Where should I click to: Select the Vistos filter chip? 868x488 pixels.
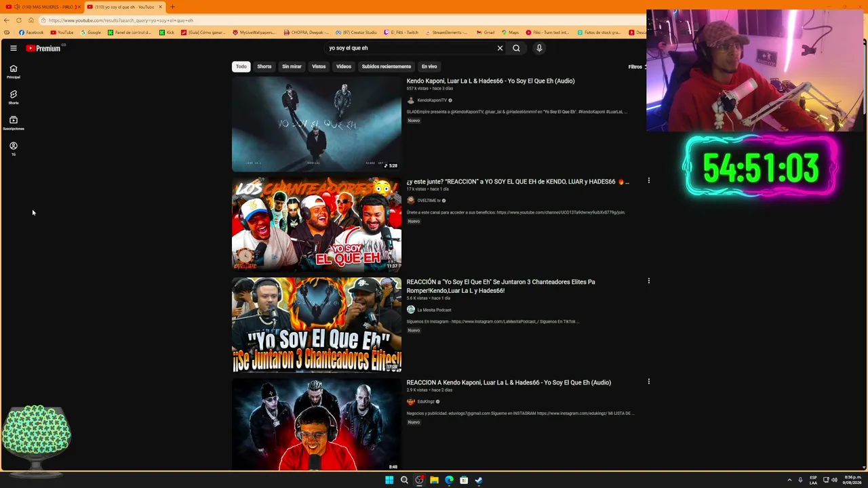pyautogui.click(x=319, y=66)
